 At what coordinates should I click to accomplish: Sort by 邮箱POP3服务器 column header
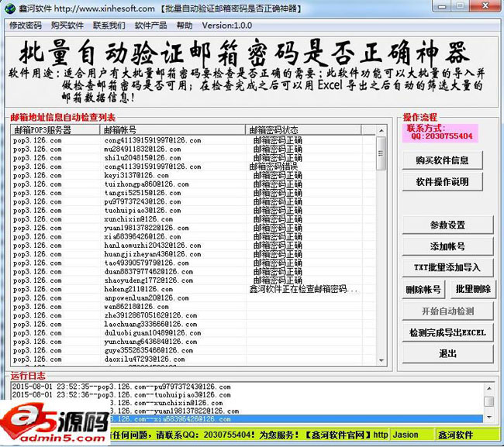(x=55, y=129)
